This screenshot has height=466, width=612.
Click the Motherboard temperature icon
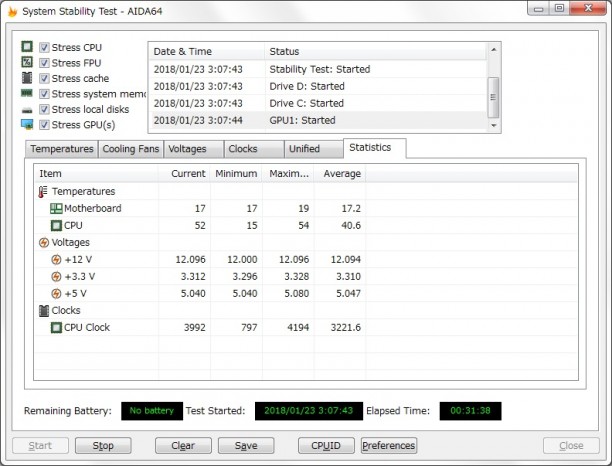pos(56,209)
